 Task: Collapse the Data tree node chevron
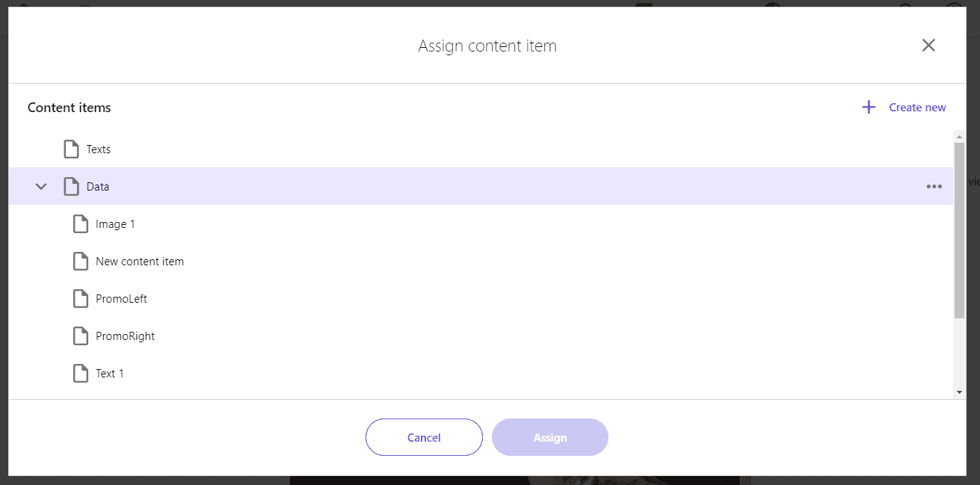[41, 187]
